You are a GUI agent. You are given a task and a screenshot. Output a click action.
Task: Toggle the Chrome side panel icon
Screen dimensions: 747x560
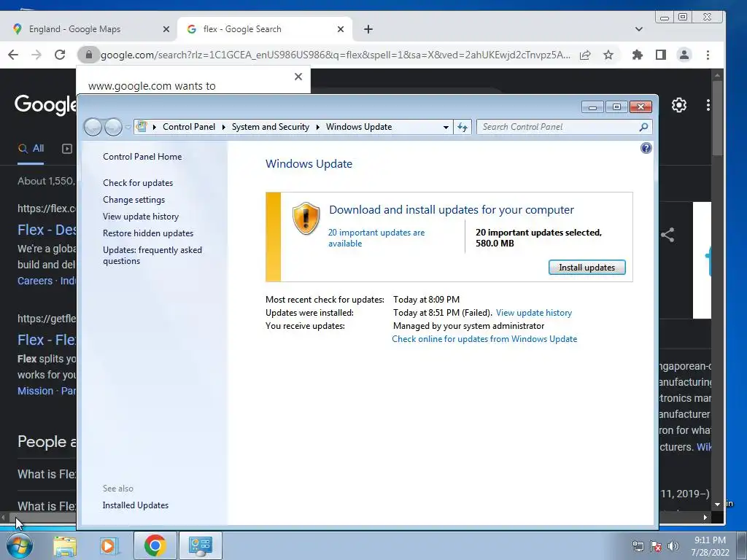point(661,55)
